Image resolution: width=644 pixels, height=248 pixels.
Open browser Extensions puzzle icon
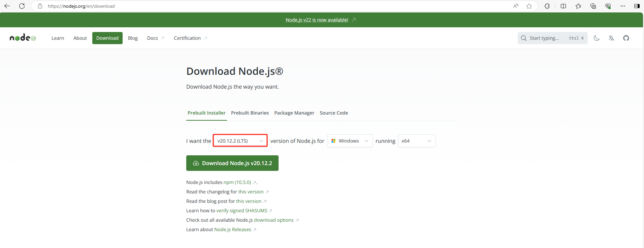click(547, 6)
